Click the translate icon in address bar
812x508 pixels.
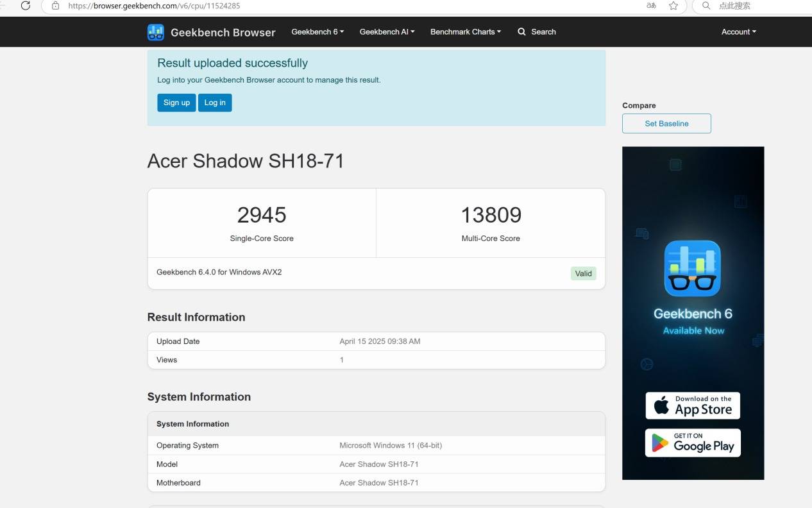[x=651, y=6]
